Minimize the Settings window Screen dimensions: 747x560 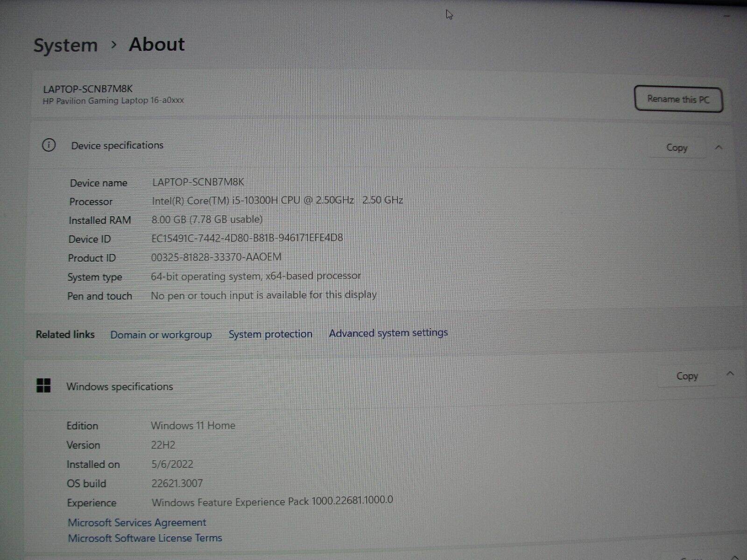pyautogui.click(x=726, y=16)
